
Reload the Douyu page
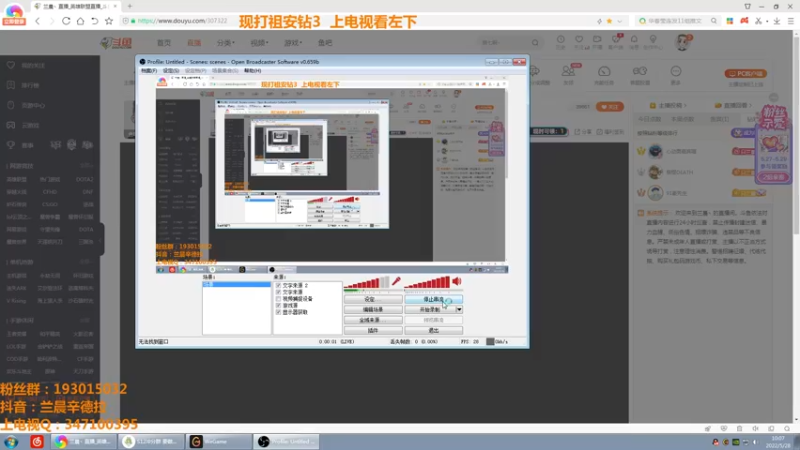(x=66, y=21)
